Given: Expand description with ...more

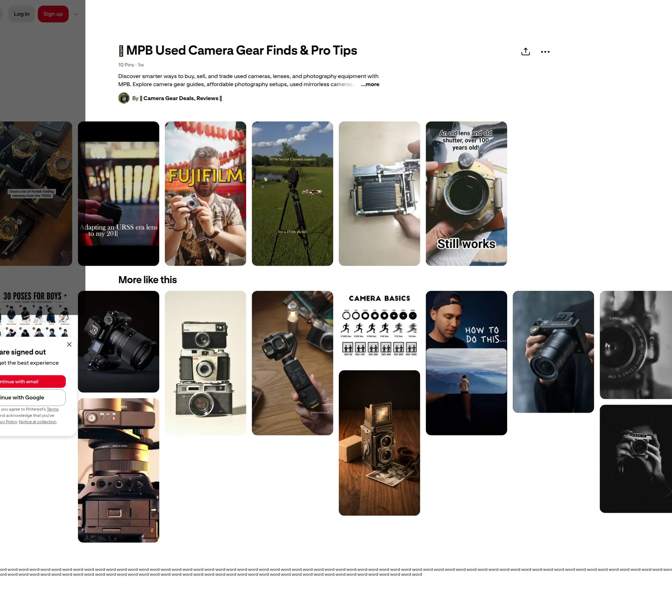Looking at the screenshot, I should point(370,84).
